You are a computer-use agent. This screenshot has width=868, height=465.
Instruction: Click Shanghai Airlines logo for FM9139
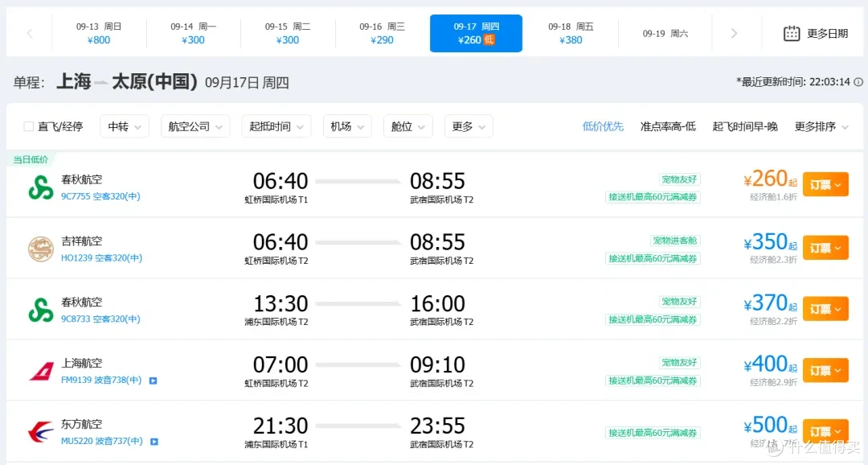(42, 371)
